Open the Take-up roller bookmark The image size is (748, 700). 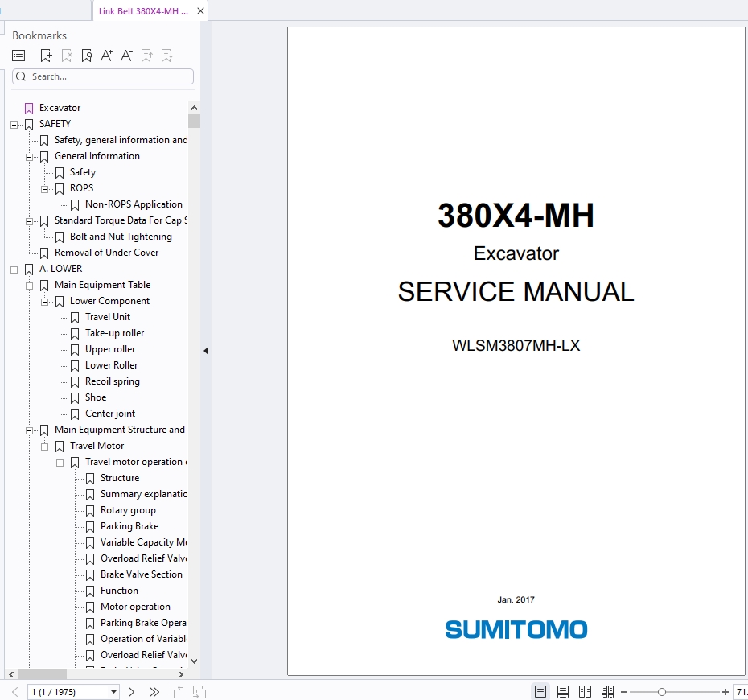[x=114, y=334]
